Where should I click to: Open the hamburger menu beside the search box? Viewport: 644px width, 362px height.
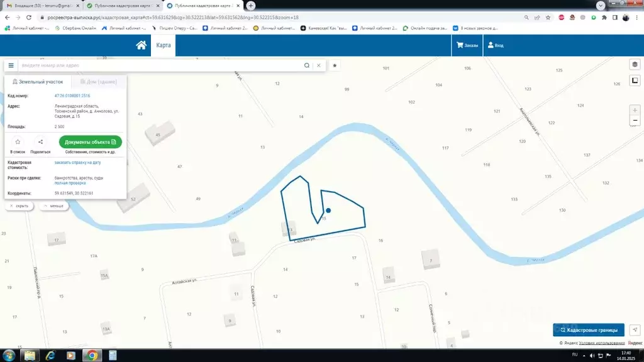[x=11, y=65]
